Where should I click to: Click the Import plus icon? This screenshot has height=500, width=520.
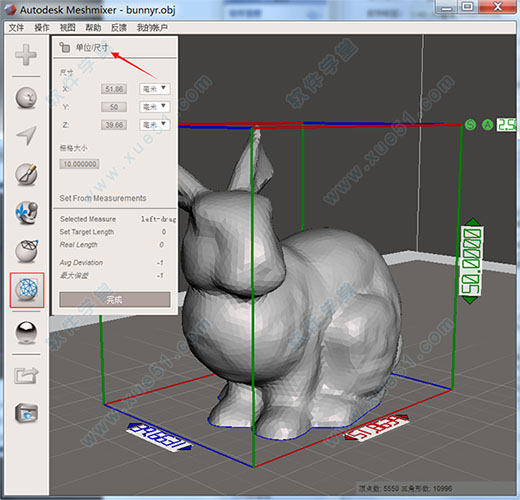point(26,55)
